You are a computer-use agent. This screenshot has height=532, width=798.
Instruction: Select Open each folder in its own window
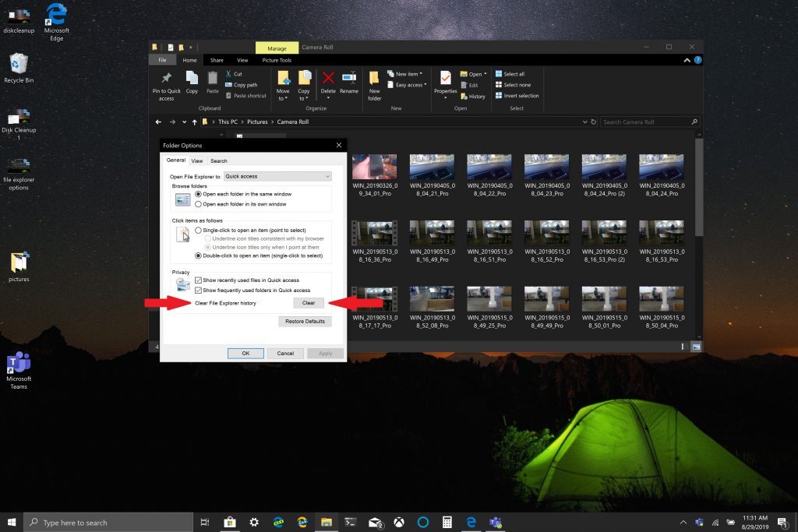point(198,204)
